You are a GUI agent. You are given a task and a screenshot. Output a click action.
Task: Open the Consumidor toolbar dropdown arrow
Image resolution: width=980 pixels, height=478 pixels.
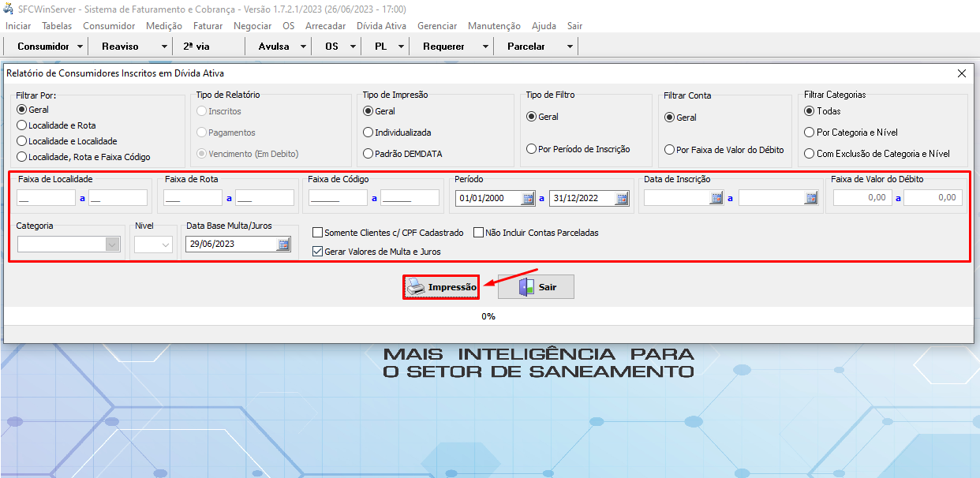coord(80,47)
